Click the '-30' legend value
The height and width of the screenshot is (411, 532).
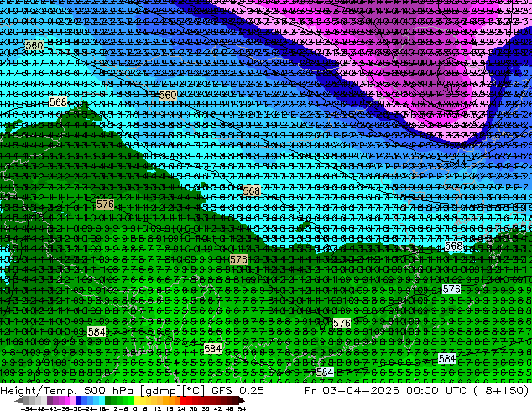tap(78, 408)
